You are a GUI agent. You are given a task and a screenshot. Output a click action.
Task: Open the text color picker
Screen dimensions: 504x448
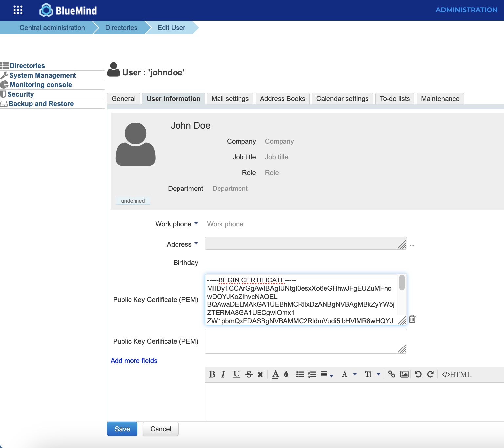(276, 374)
